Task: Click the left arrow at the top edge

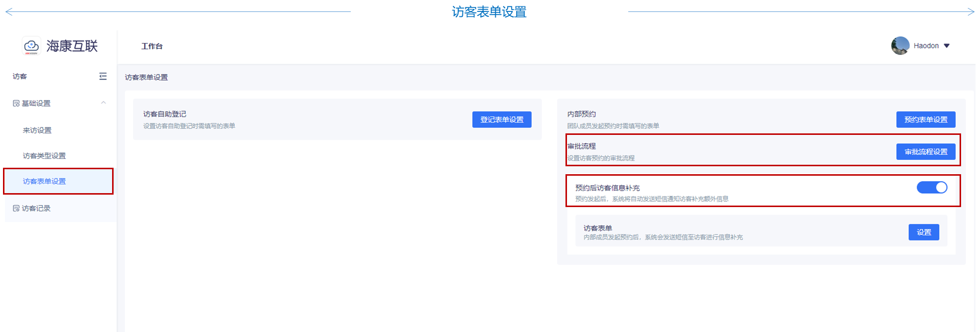Action: point(9,11)
